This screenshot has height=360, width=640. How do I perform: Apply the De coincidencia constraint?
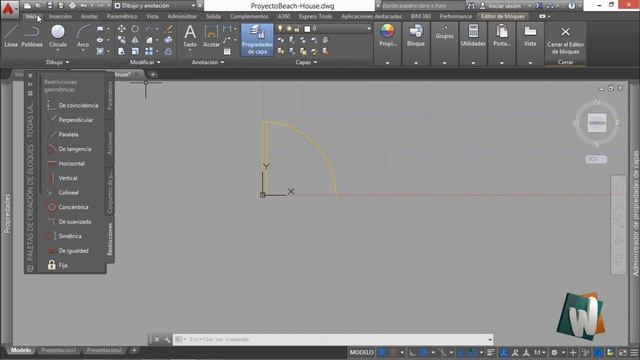point(73,105)
